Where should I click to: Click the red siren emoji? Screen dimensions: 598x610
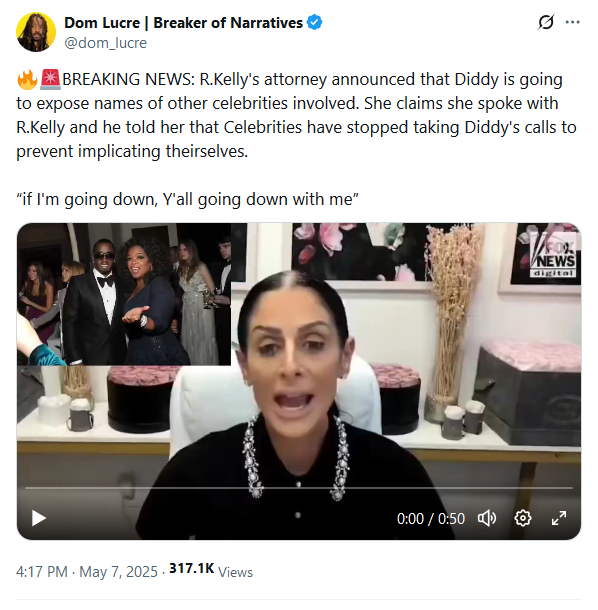pos(51,79)
